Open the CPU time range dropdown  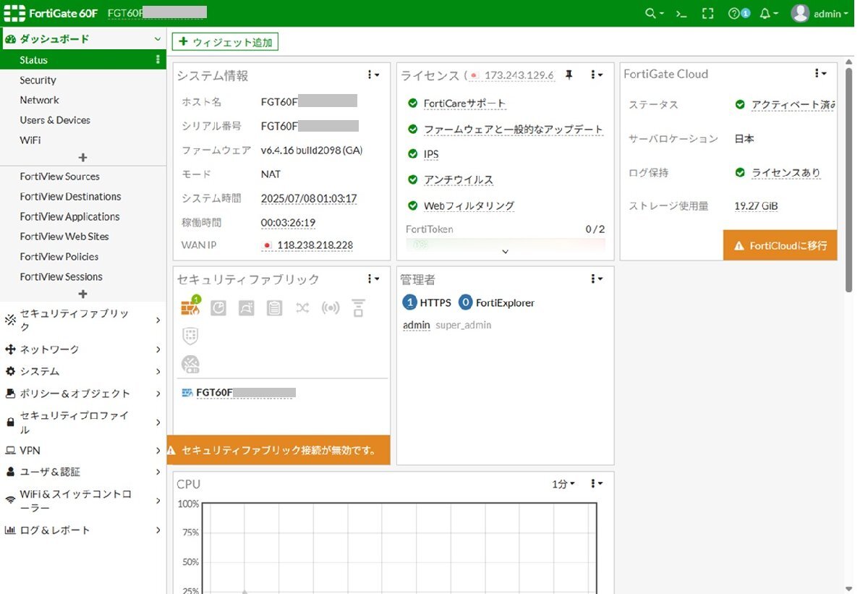point(563,484)
